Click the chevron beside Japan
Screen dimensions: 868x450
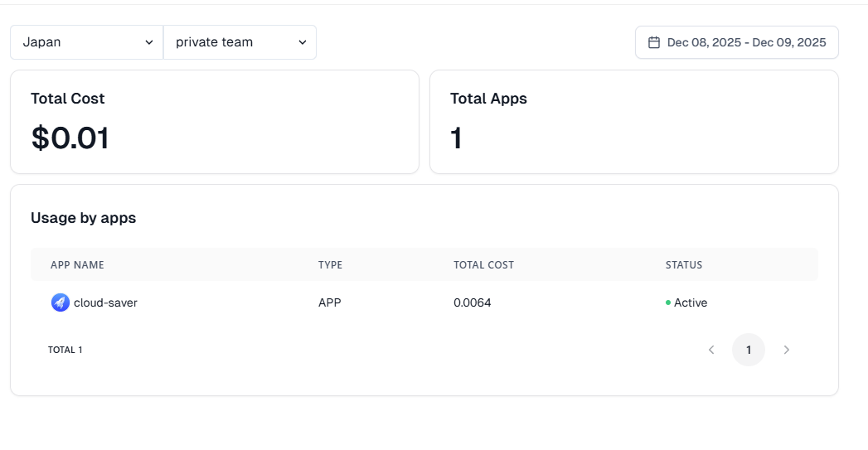click(149, 42)
